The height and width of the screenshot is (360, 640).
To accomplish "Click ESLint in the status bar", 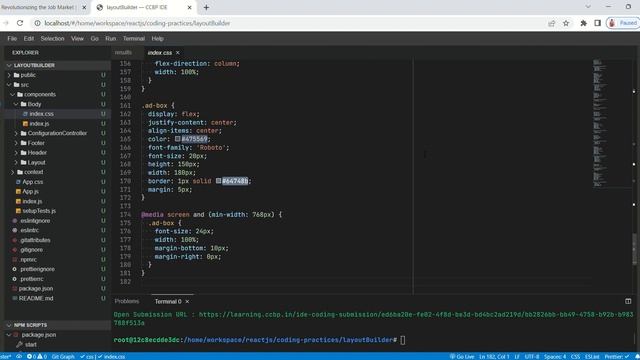I will [x=592, y=356].
